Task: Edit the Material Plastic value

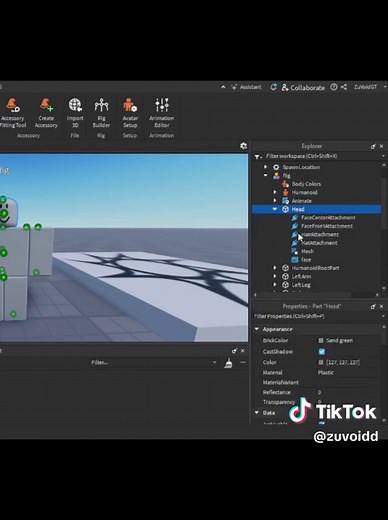Action: tap(348, 372)
